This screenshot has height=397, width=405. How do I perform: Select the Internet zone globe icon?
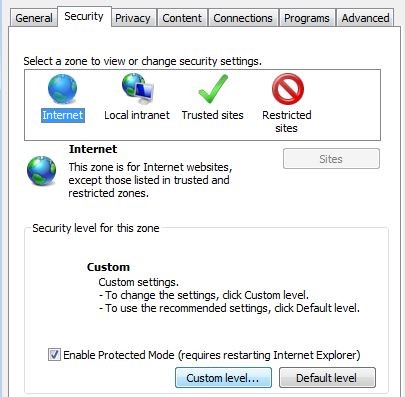pos(62,89)
